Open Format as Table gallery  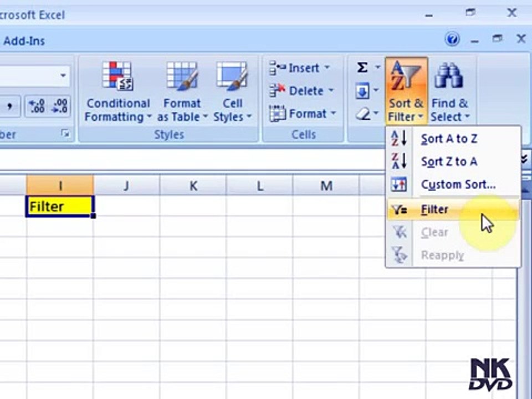[x=182, y=91]
